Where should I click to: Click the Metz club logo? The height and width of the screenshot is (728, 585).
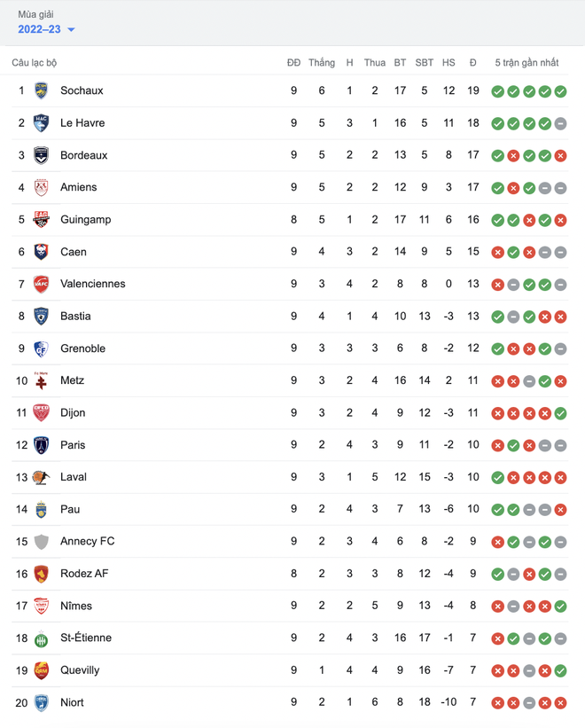coord(41,380)
